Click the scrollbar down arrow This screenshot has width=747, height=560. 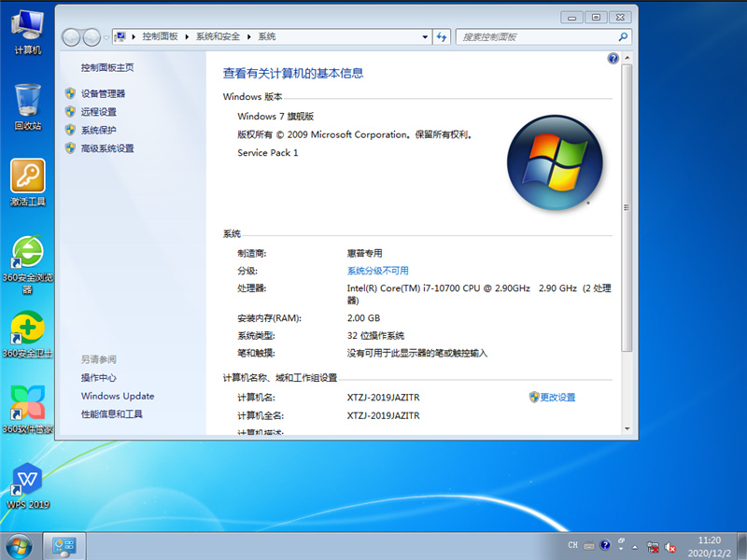[627, 428]
